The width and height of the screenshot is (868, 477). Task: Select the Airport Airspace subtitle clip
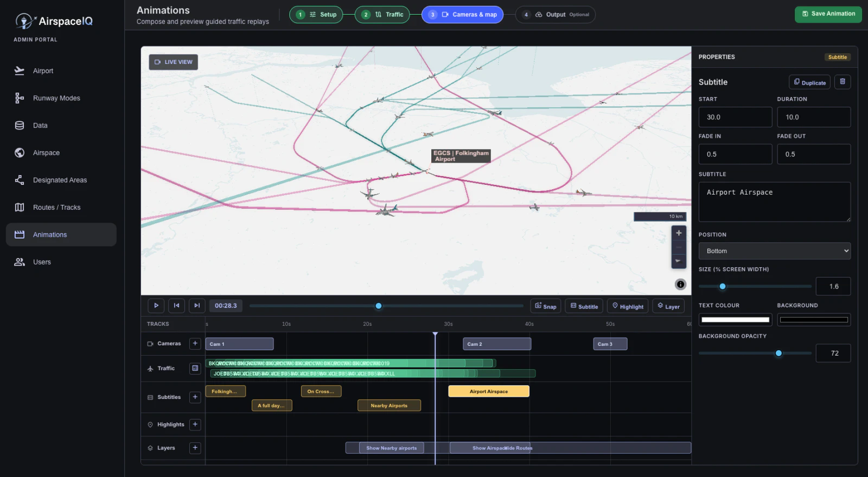pos(489,391)
